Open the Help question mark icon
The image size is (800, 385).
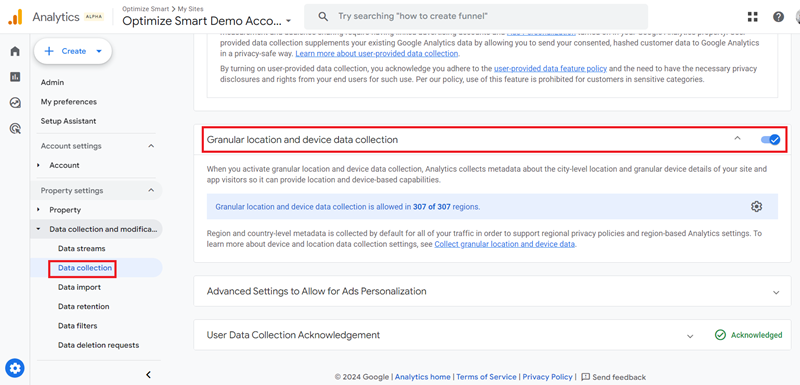[778, 17]
